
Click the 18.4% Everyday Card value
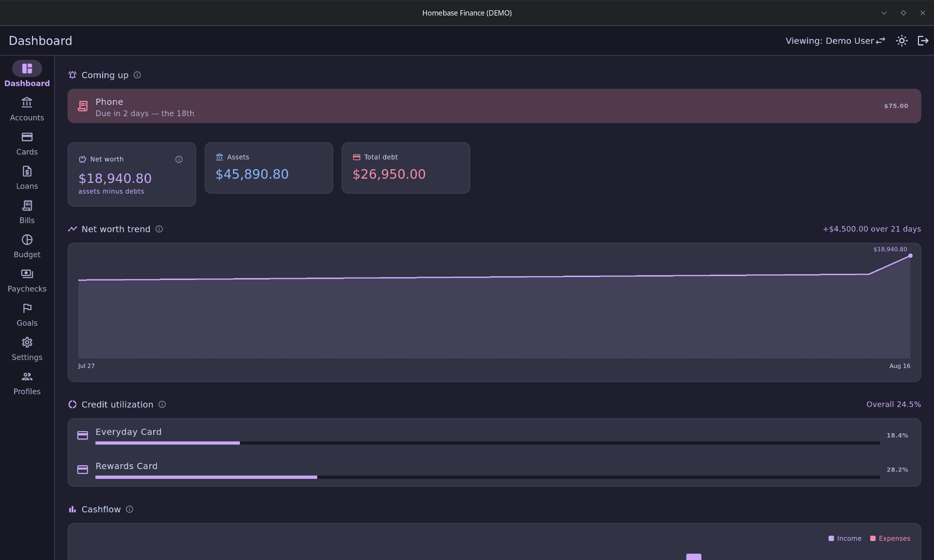[x=898, y=436]
